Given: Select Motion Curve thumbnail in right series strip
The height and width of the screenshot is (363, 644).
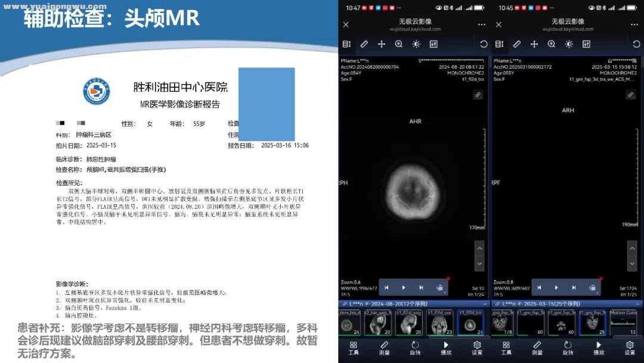Looking at the screenshot, I should [626, 323].
